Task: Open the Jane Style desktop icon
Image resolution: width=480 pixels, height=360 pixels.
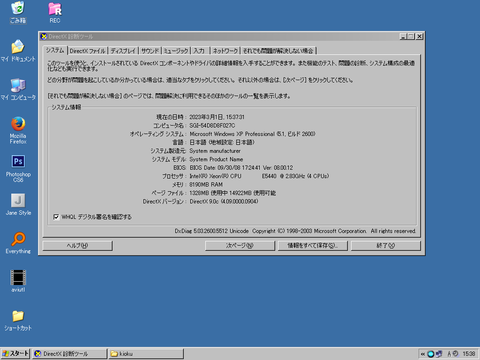Action: (x=18, y=204)
